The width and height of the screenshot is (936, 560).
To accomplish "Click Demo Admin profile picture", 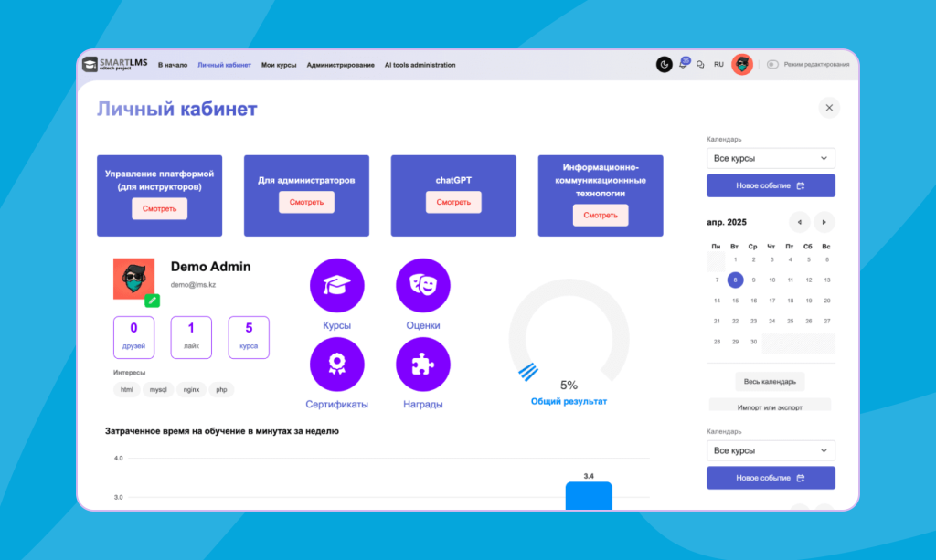I will (x=133, y=279).
